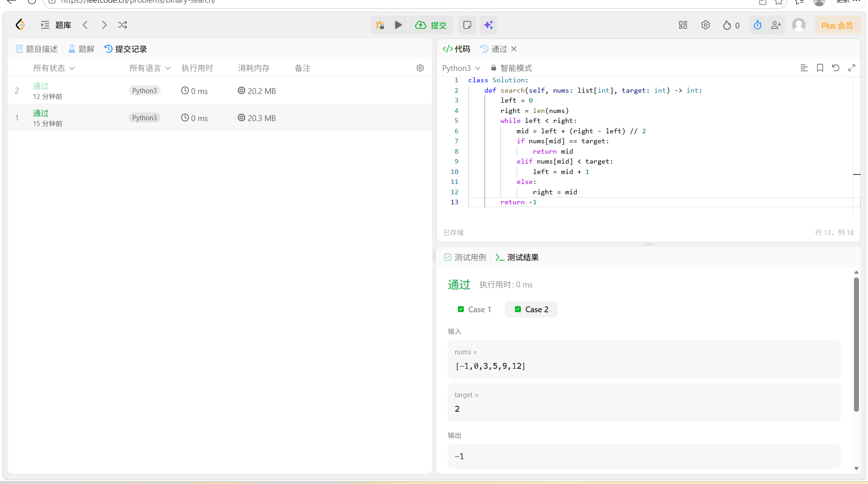Close the 通过 tab
The height and width of the screenshot is (484, 868).
pos(514,49)
